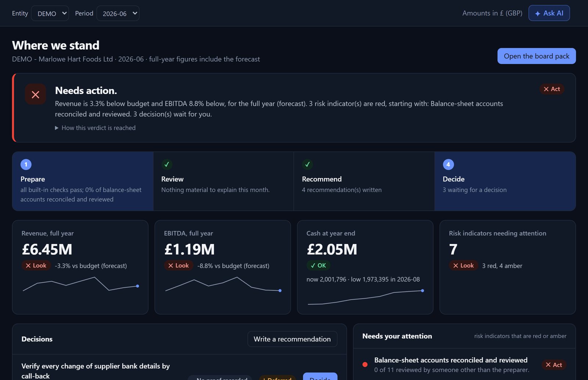The image size is (588, 380).
Task: Click the Decisions panel heading
Action: coord(37,339)
